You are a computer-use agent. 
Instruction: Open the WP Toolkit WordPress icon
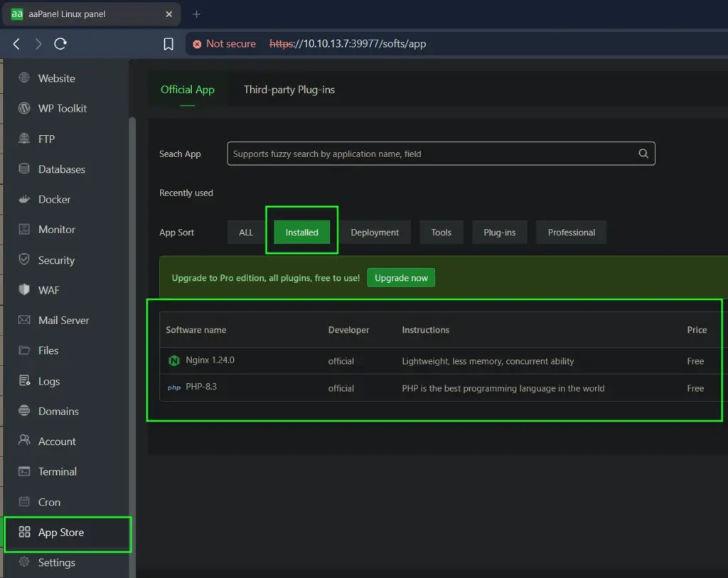[24, 107]
